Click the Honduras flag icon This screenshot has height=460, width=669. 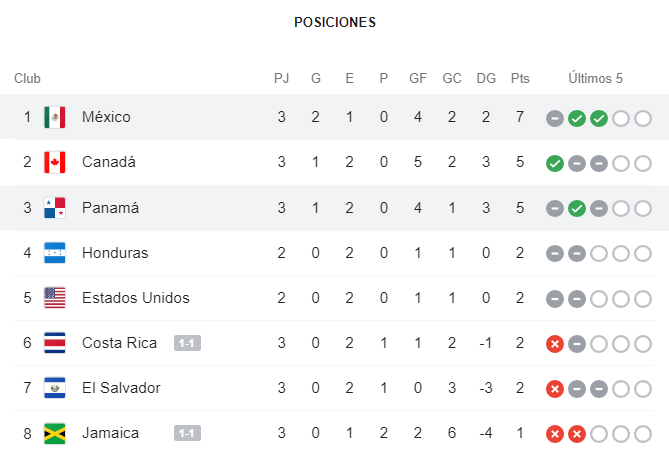tap(55, 253)
